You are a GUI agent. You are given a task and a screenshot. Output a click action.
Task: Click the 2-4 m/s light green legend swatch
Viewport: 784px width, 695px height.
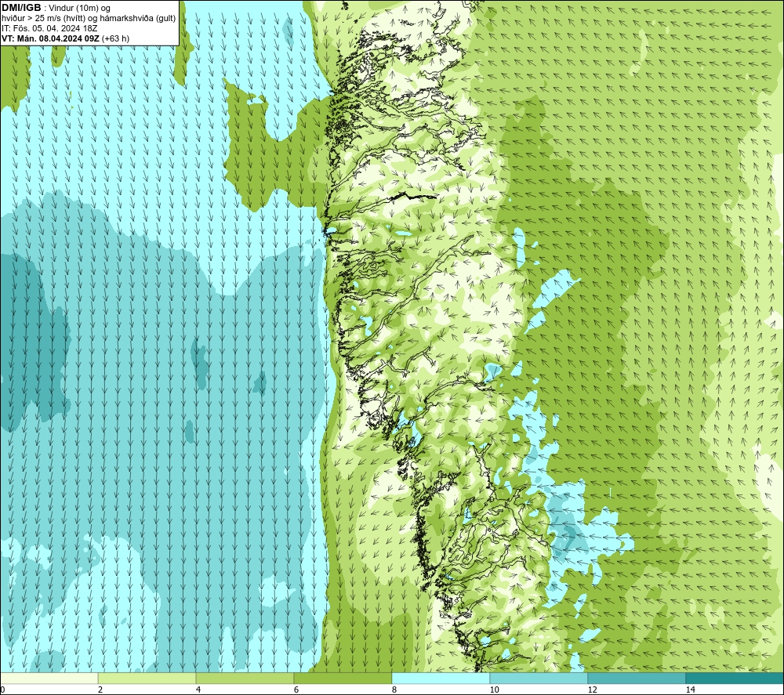[147, 679]
